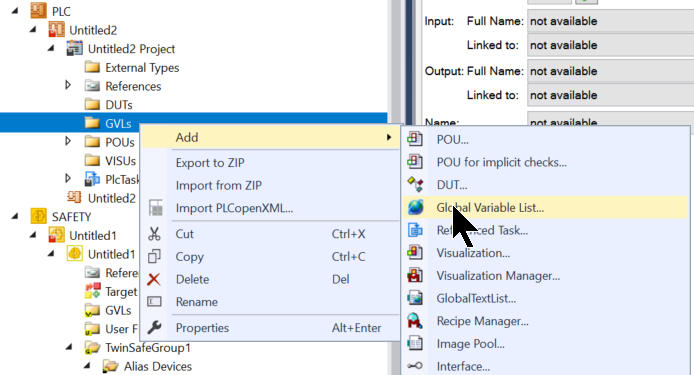This screenshot has width=694, height=375.
Task: Click the Visualization Manager icon
Action: (x=415, y=275)
